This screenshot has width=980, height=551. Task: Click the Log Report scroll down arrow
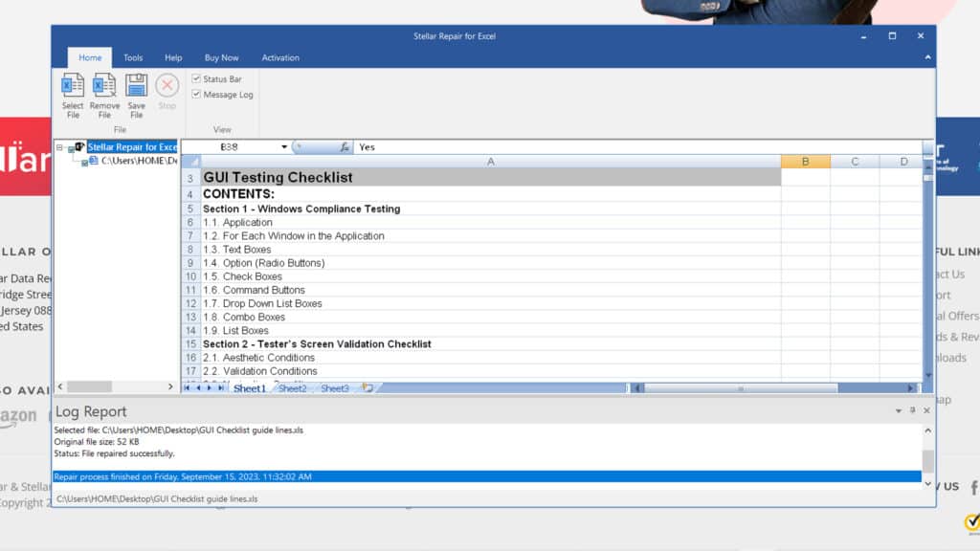(928, 483)
